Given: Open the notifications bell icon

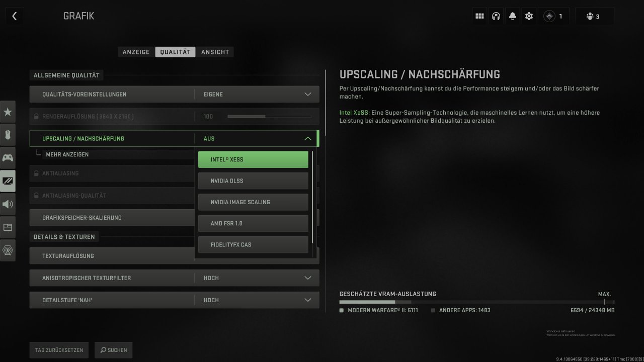Looking at the screenshot, I should coord(512,16).
